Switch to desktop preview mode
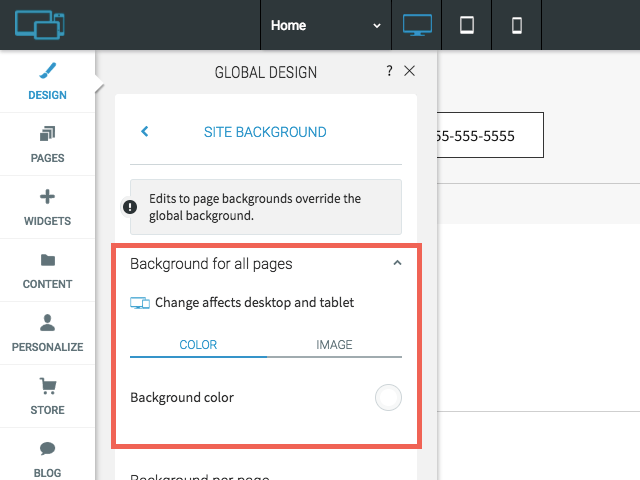Screen dimensions: 640x480 [417, 25]
